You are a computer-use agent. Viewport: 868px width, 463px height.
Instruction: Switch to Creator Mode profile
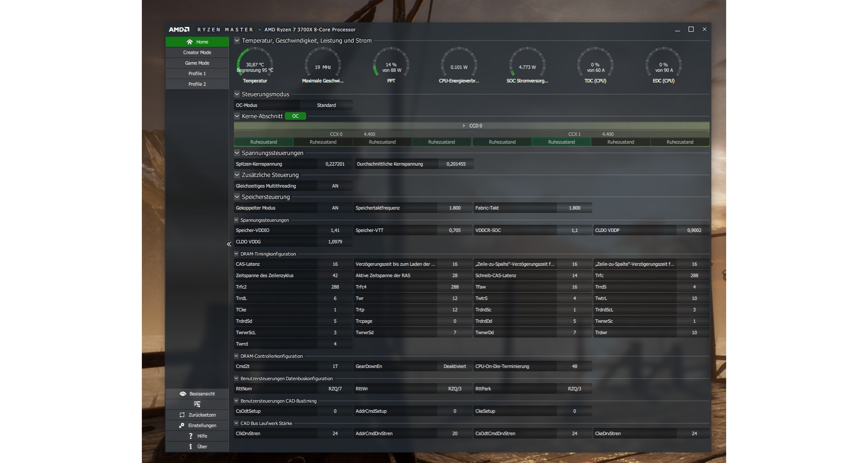pos(197,52)
